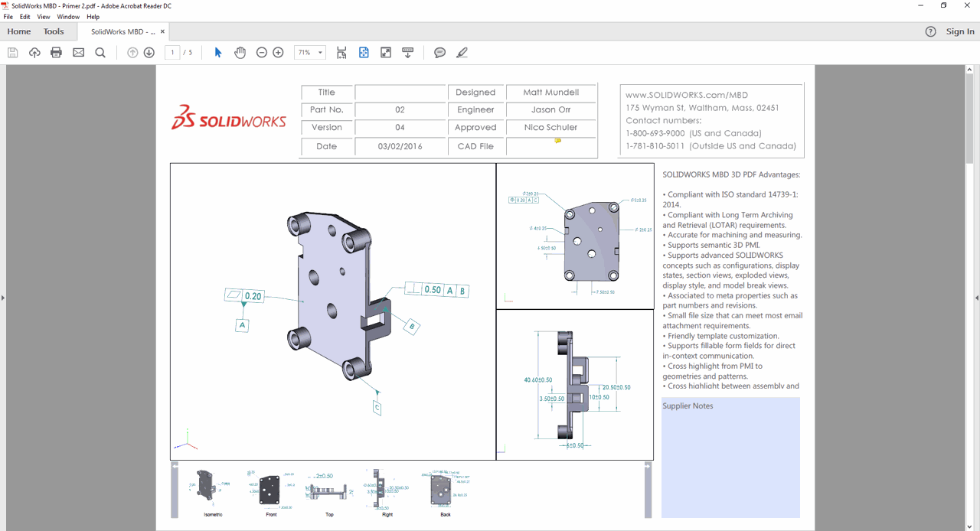Zoom out with the minus icon
This screenshot has width=980, height=531.
pos(262,53)
